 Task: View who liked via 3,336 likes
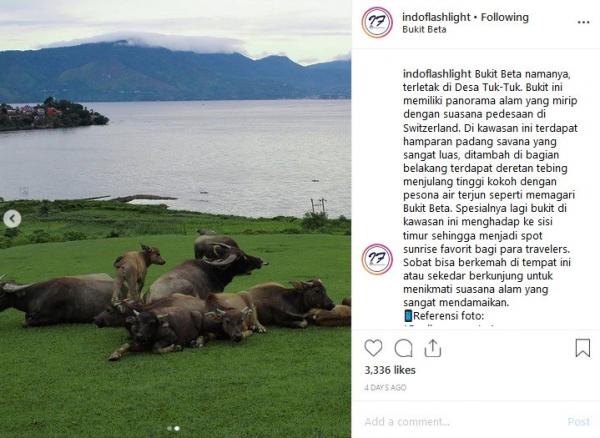[390, 370]
